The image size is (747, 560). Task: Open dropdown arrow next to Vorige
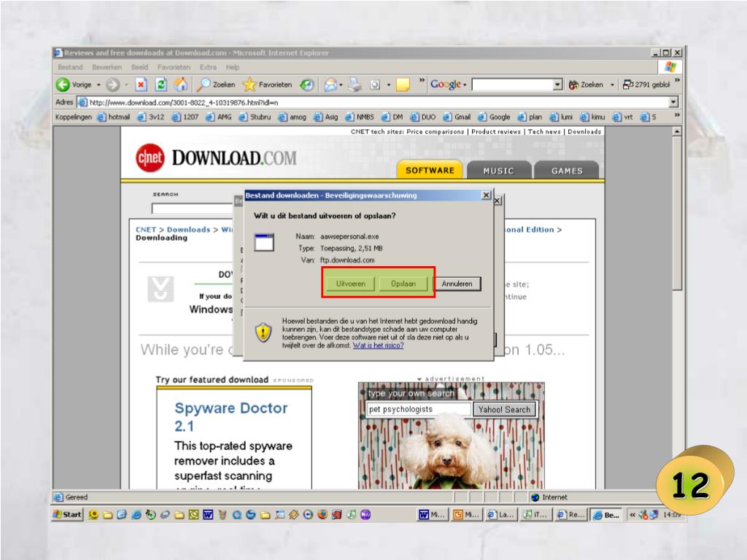point(98,85)
